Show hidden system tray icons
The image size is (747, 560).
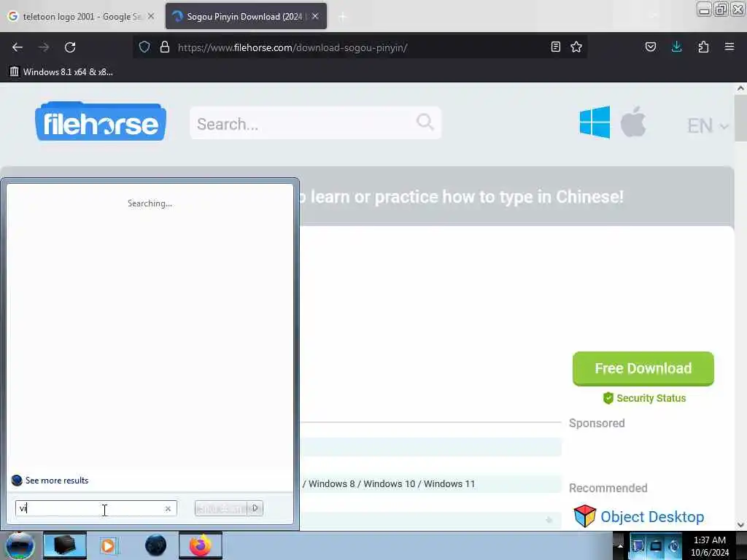pos(620,545)
